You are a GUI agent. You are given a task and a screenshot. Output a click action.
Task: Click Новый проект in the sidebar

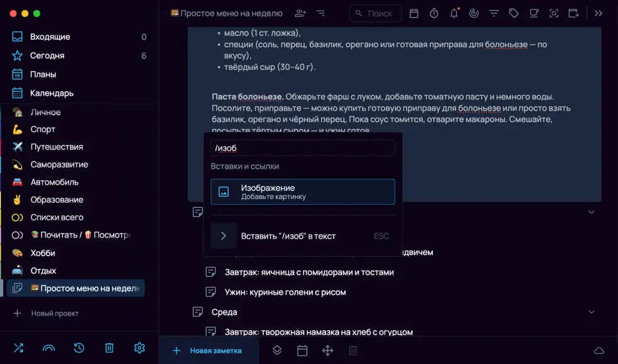pyautogui.click(x=55, y=313)
